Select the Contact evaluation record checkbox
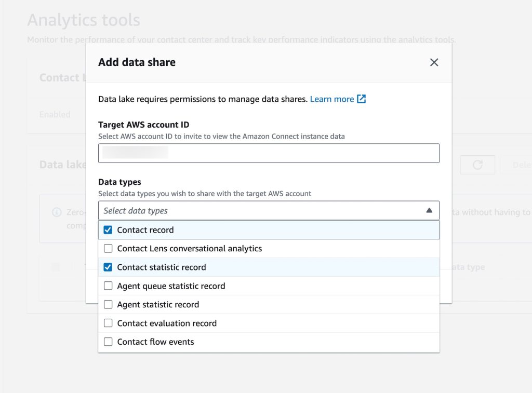This screenshot has width=532, height=393. pyautogui.click(x=108, y=323)
